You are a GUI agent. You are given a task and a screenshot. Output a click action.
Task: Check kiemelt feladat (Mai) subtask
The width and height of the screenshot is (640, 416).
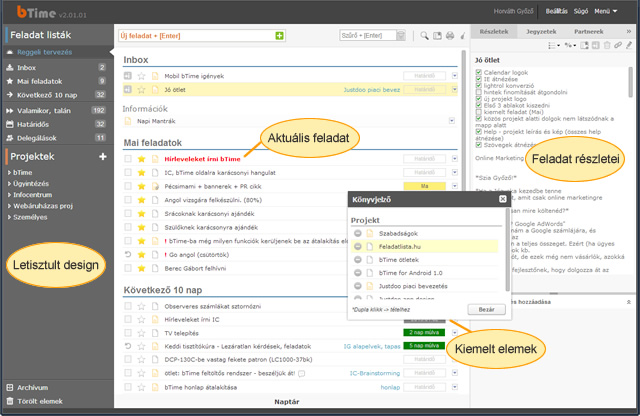478,112
